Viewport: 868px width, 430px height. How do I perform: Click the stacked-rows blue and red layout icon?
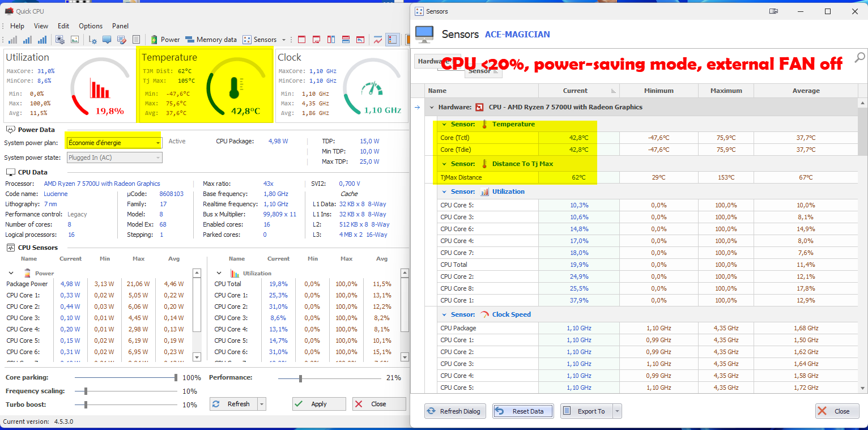click(346, 40)
